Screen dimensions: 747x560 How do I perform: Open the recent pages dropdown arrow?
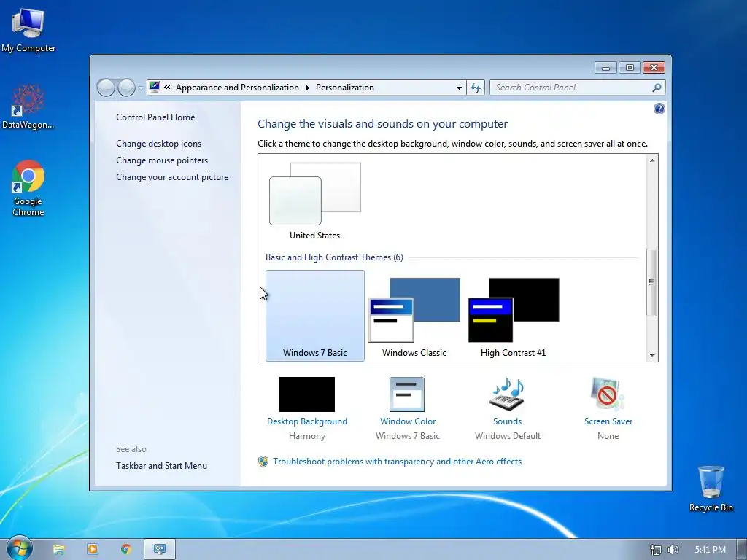click(x=141, y=87)
